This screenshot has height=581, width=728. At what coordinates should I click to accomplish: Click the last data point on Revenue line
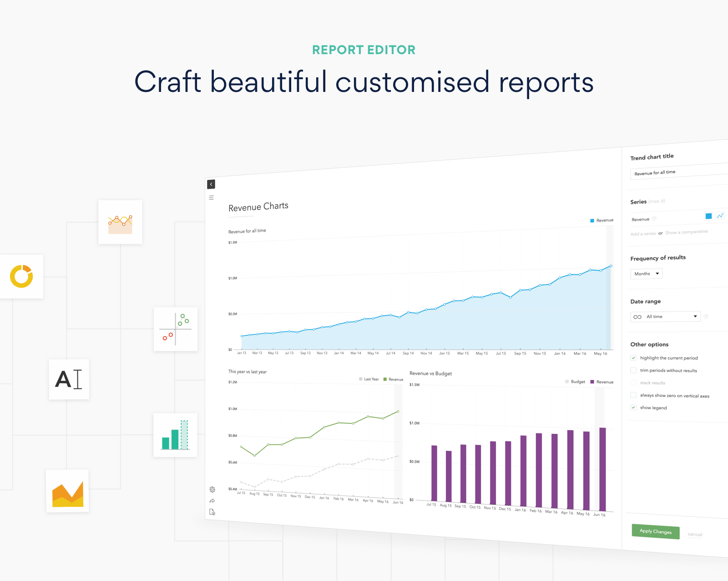pos(611,266)
